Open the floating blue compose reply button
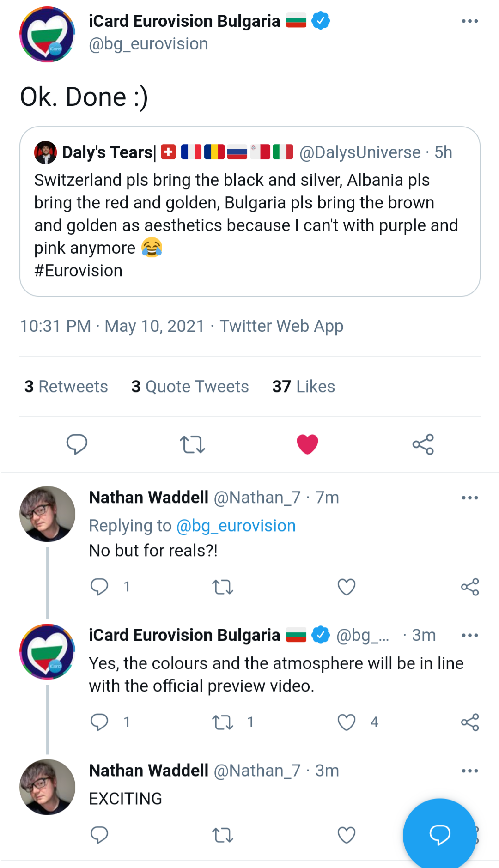499x868 pixels. pyautogui.click(x=439, y=834)
